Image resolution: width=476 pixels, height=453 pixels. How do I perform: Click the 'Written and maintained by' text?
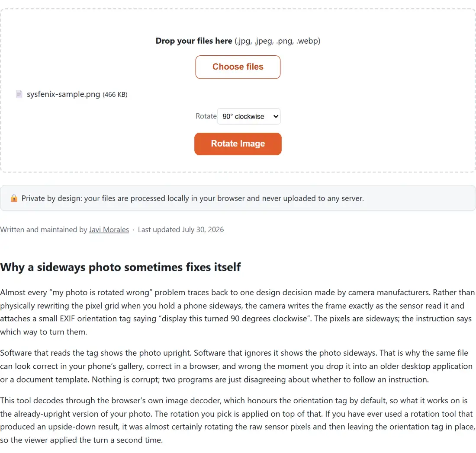[x=44, y=230]
